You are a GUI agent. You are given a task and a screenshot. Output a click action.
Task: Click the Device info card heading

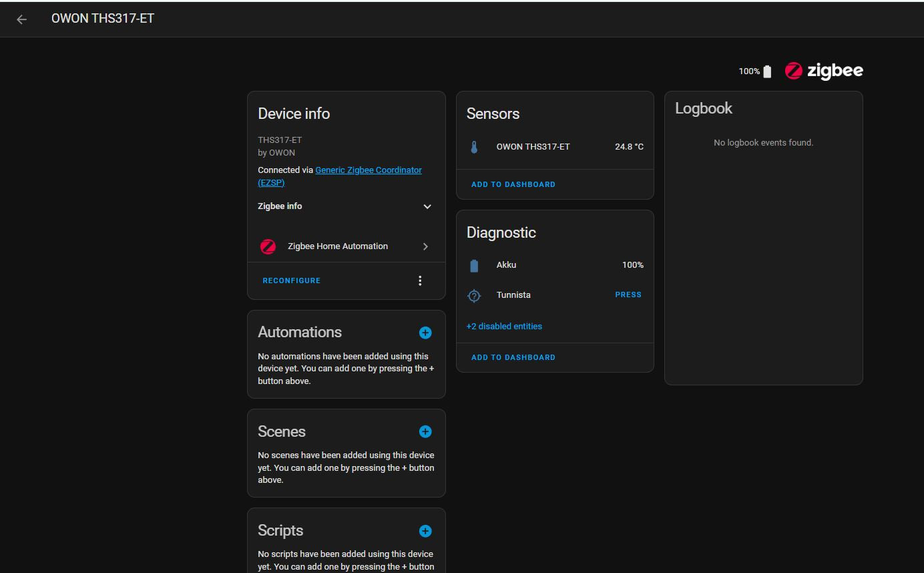294,114
